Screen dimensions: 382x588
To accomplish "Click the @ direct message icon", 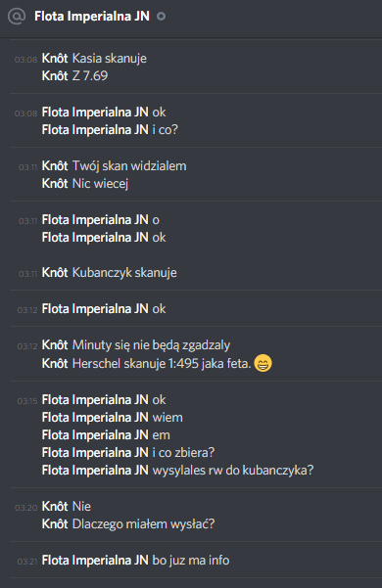I will tap(17, 16).
